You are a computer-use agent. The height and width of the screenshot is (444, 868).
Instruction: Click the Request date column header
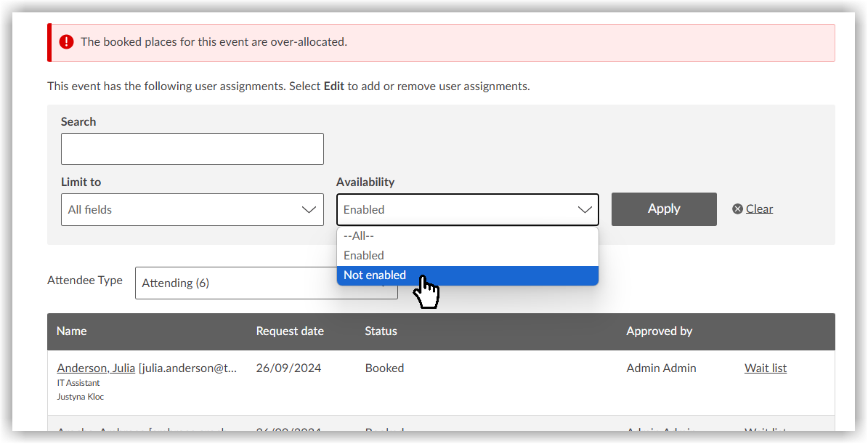(x=290, y=331)
